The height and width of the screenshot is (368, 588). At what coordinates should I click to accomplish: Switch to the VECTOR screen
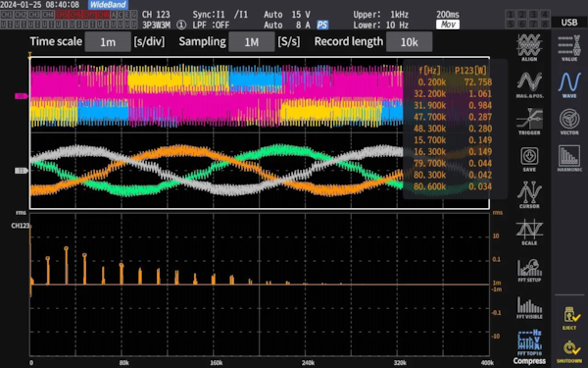569,122
